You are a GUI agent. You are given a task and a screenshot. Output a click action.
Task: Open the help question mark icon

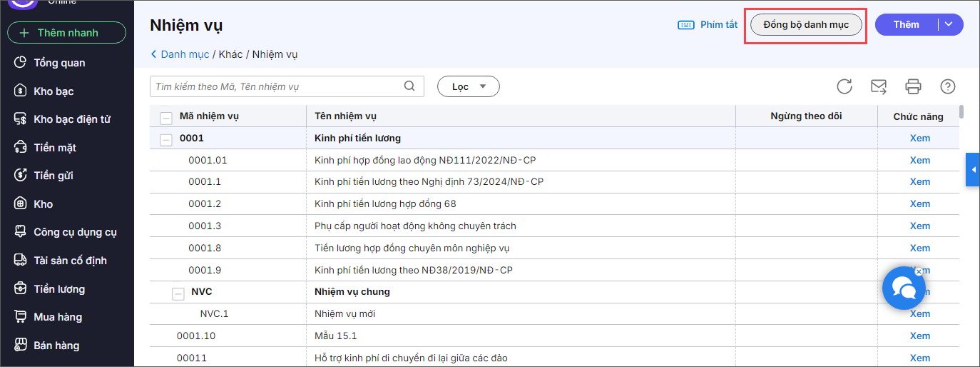point(947,86)
